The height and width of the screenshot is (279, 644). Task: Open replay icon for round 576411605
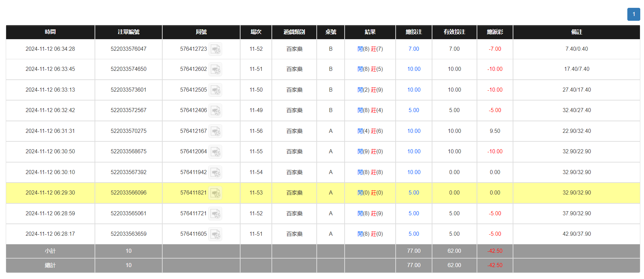click(x=215, y=234)
